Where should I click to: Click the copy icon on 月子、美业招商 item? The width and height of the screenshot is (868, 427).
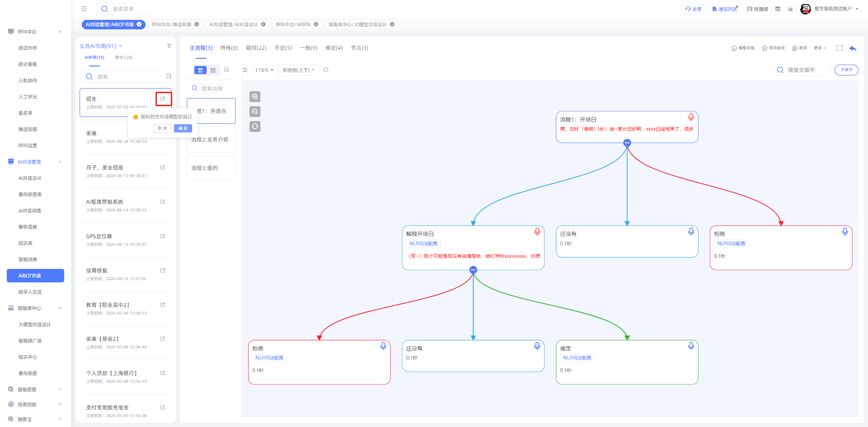(163, 167)
